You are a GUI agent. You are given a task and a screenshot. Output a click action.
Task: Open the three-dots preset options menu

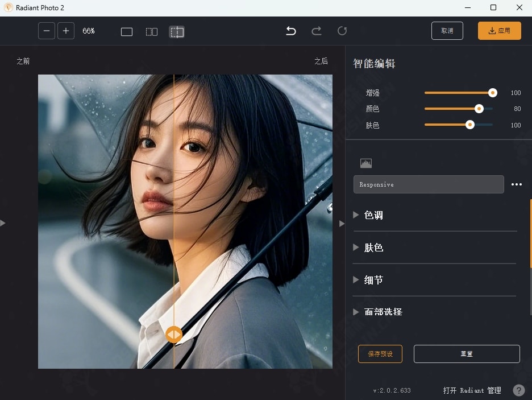517,184
